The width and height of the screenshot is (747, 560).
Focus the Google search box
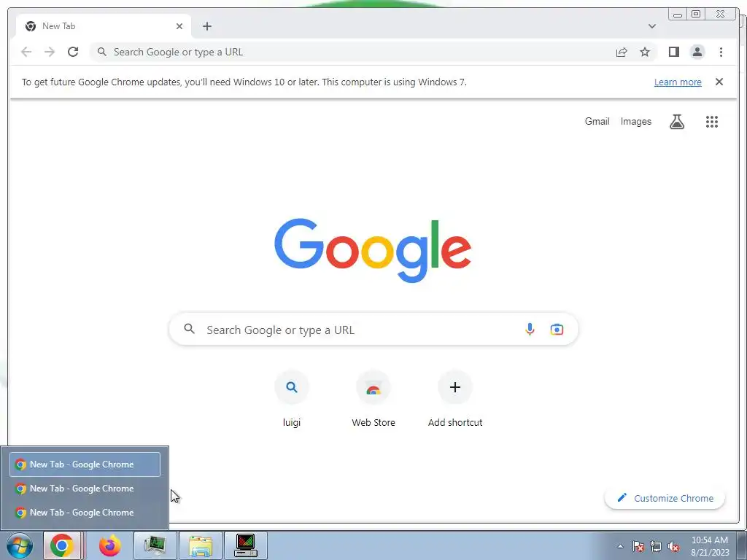(x=373, y=330)
